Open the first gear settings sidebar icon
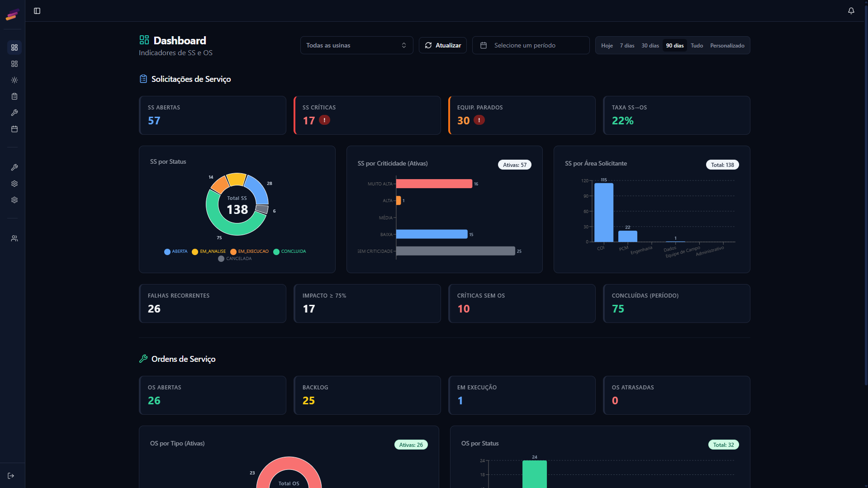Image resolution: width=868 pixels, height=488 pixels. (14, 184)
